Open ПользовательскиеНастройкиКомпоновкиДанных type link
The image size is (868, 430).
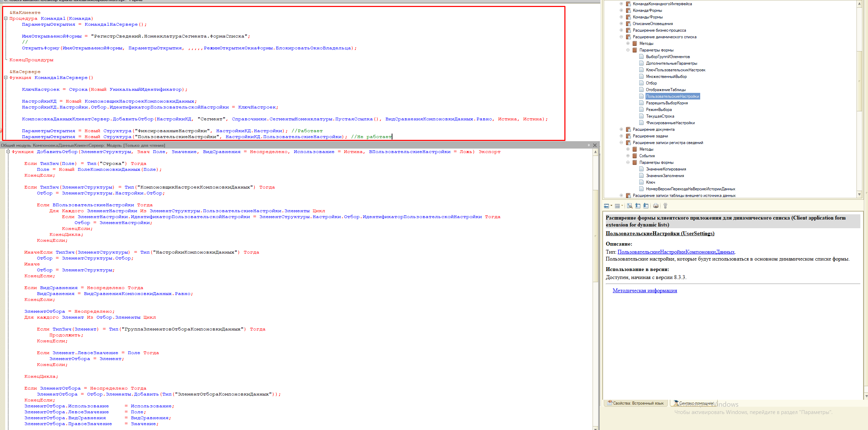(676, 252)
